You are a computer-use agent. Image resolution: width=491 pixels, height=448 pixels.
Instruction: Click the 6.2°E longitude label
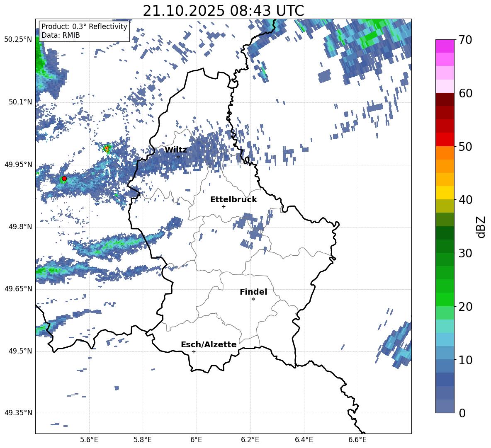click(250, 440)
